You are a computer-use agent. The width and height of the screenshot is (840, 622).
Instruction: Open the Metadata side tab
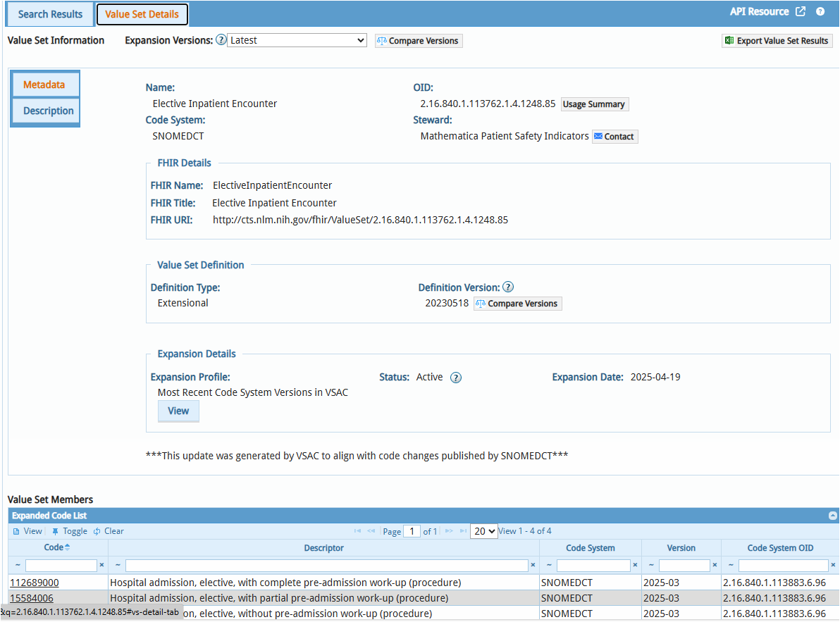click(45, 85)
